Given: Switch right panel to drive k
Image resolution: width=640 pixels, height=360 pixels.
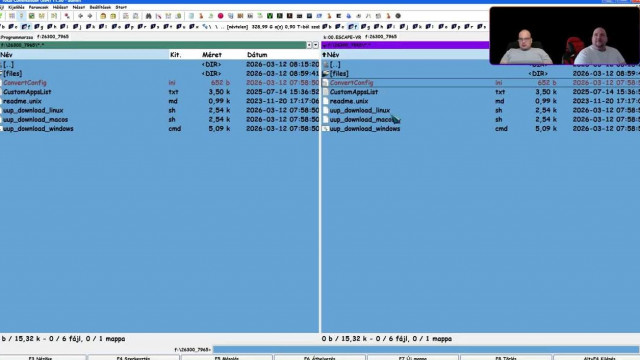Looking at the screenshot, I should tap(416, 27).
